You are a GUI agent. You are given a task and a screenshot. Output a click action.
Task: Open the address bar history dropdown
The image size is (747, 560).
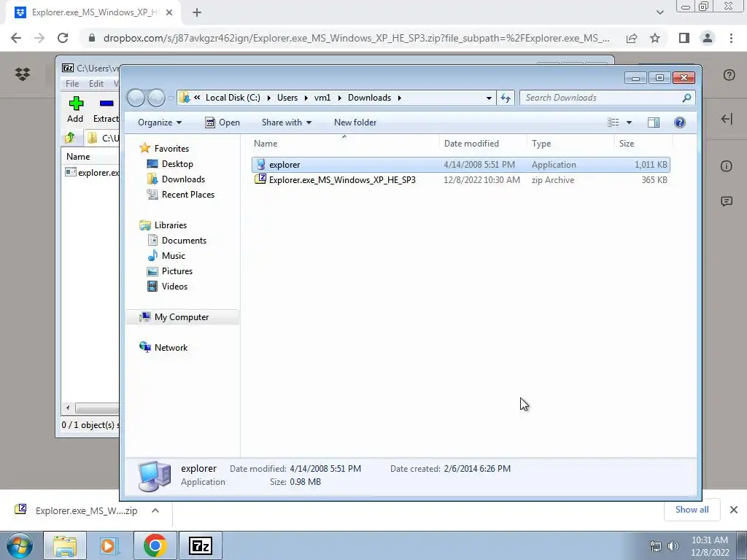point(489,98)
